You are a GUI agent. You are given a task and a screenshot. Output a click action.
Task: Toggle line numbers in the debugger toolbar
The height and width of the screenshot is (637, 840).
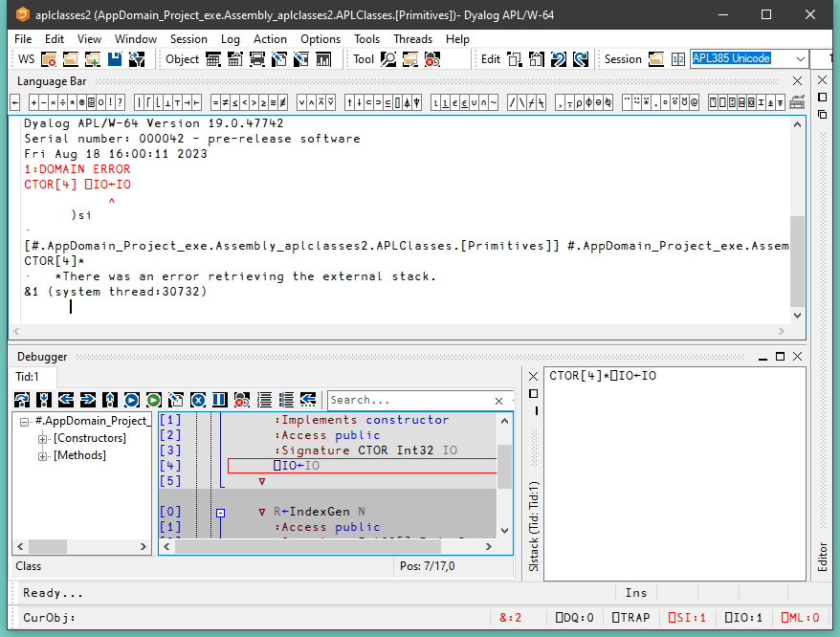(264, 400)
